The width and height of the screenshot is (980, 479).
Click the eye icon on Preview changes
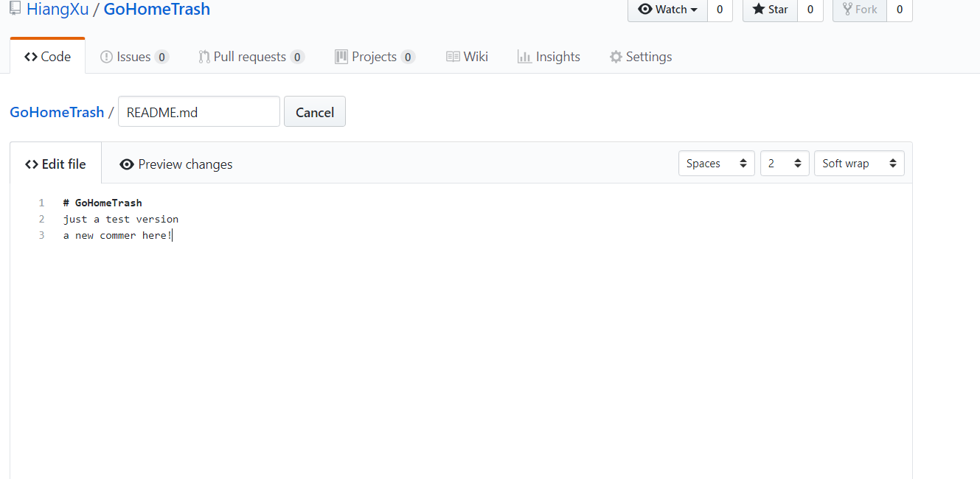point(127,164)
